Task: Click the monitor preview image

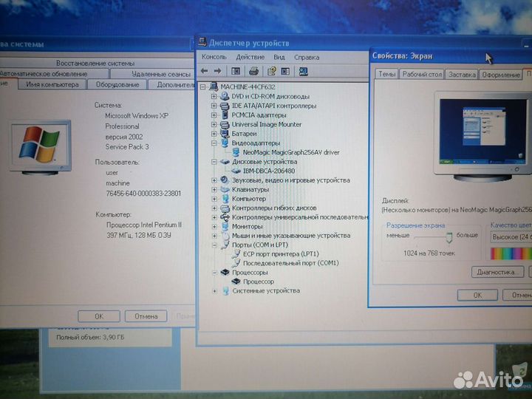Action: (x=483, y=132)
